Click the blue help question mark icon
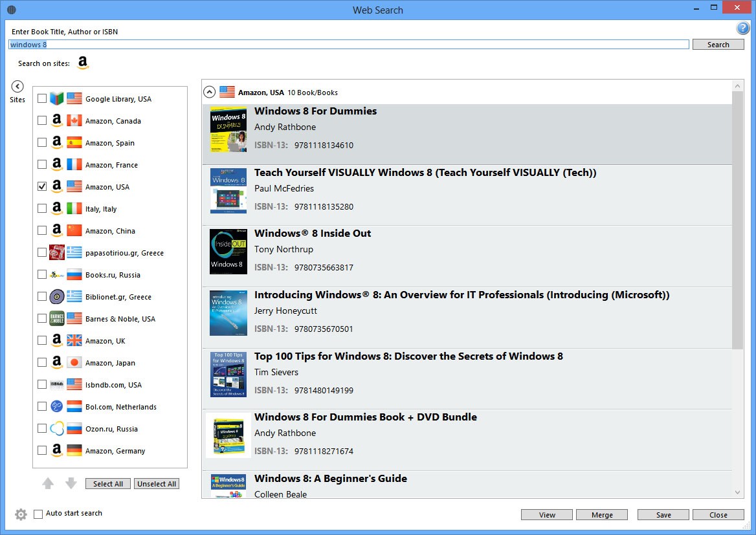Viewport: 756px width, 535px height. pos(742,28)
